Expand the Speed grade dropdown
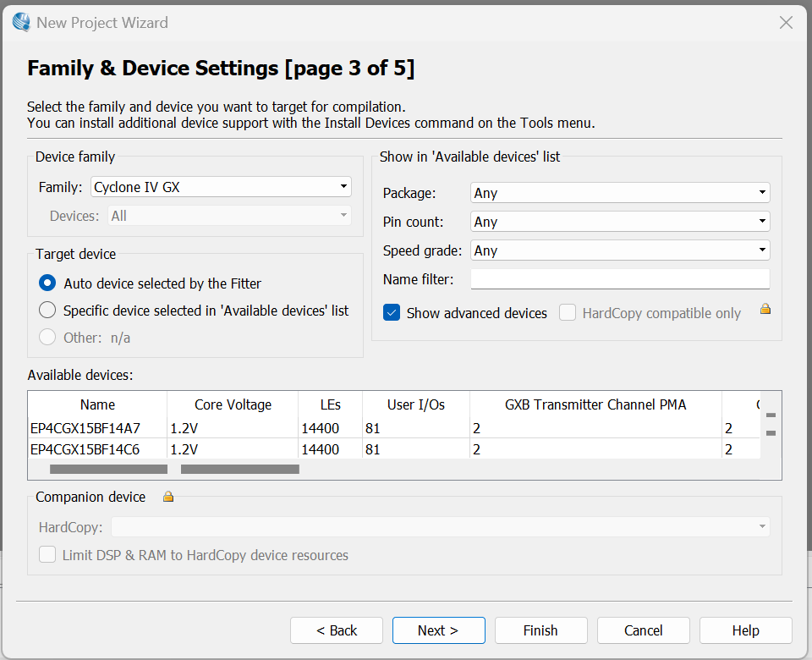This screenshot has width=812, height=660. point(620,250)
